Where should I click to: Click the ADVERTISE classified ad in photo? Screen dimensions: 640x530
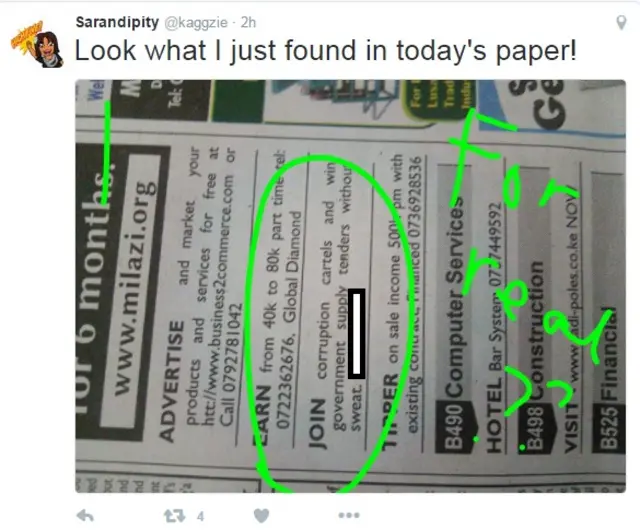tap(199, 294)
